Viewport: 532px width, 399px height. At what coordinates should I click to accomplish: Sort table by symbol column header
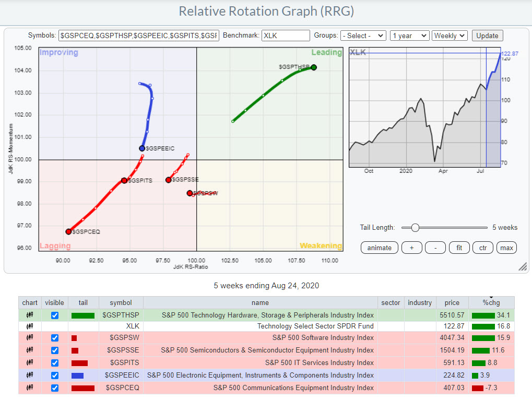tap(121, 302)
